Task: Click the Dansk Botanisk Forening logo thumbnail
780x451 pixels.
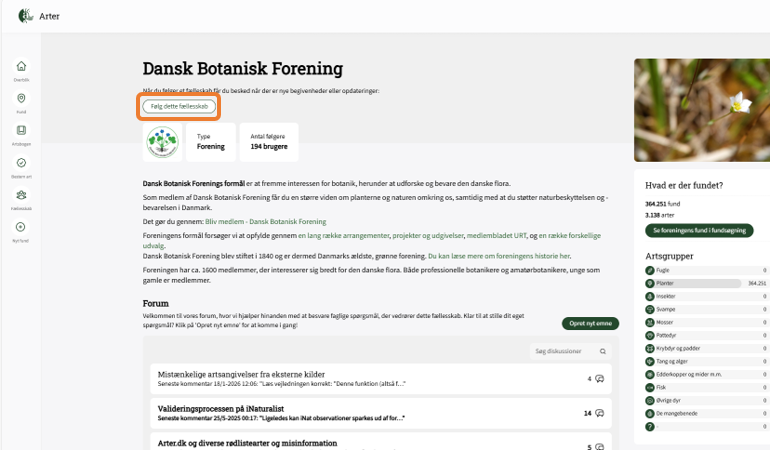Action: (x=161, y=142)
